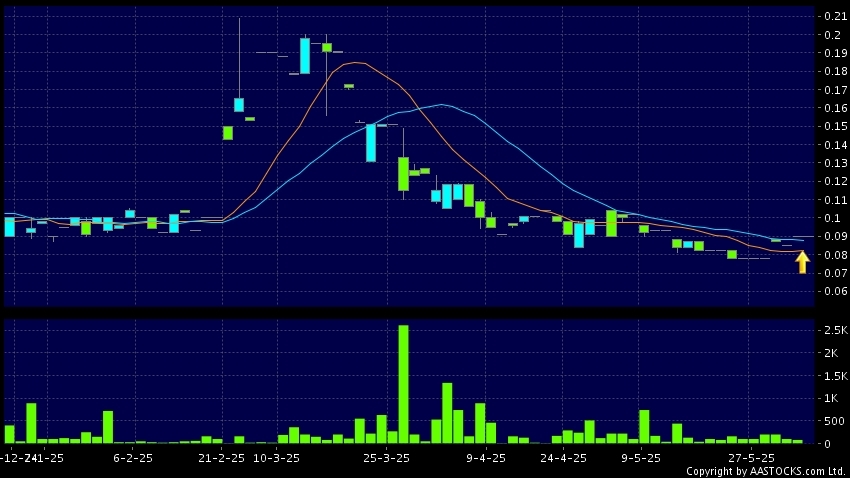Click the tallest volume bar above 2.5K
The height and width of the screenshot is (478, 850).
coord(403,384)
